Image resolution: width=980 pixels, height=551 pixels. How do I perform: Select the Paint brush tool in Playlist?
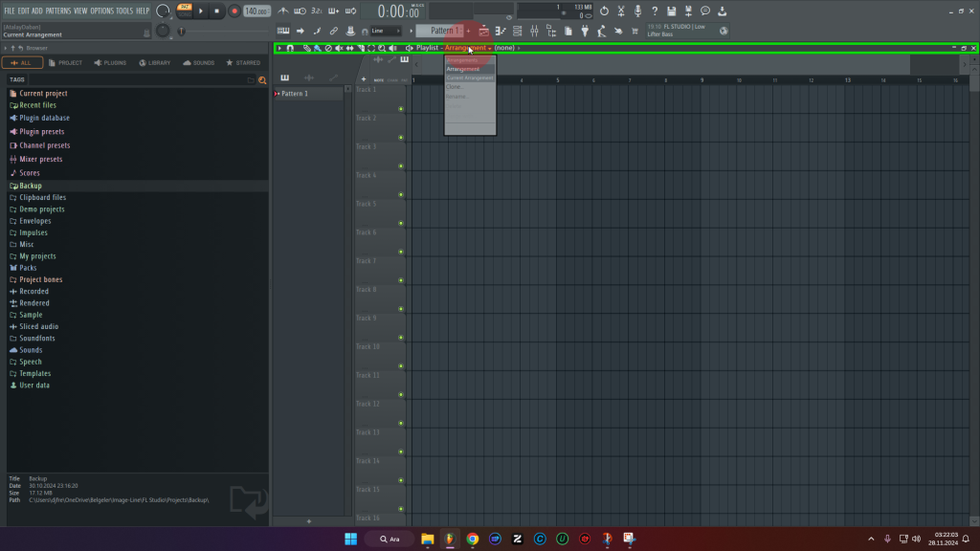pos(318,48)
